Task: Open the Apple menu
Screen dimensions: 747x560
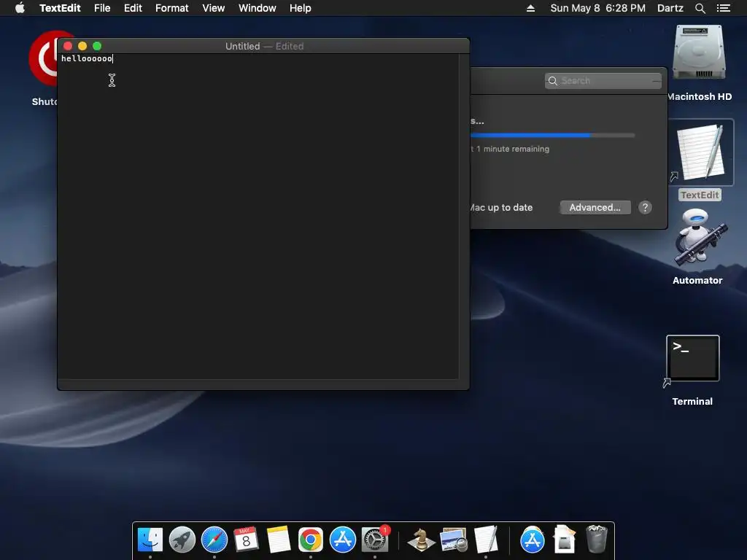Action: pos(20,8)
